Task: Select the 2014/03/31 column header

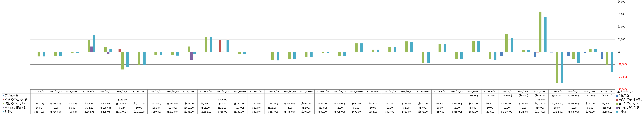Action: point(139,92)
